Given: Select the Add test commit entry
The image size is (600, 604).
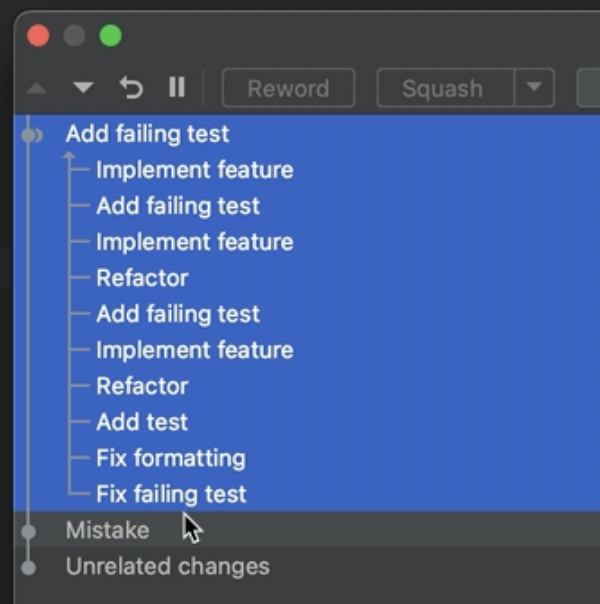Looking at the screenshot, I should [142, 422].
